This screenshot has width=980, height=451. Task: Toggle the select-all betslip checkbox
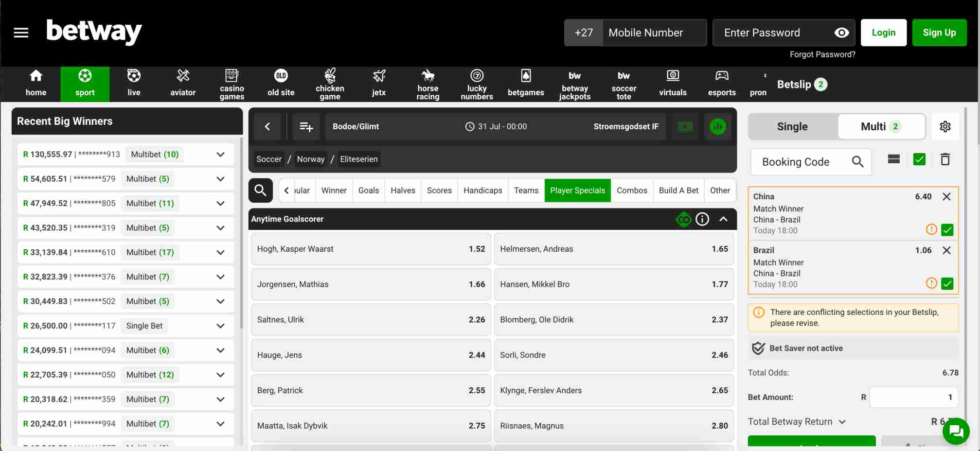tap(919, 159)
